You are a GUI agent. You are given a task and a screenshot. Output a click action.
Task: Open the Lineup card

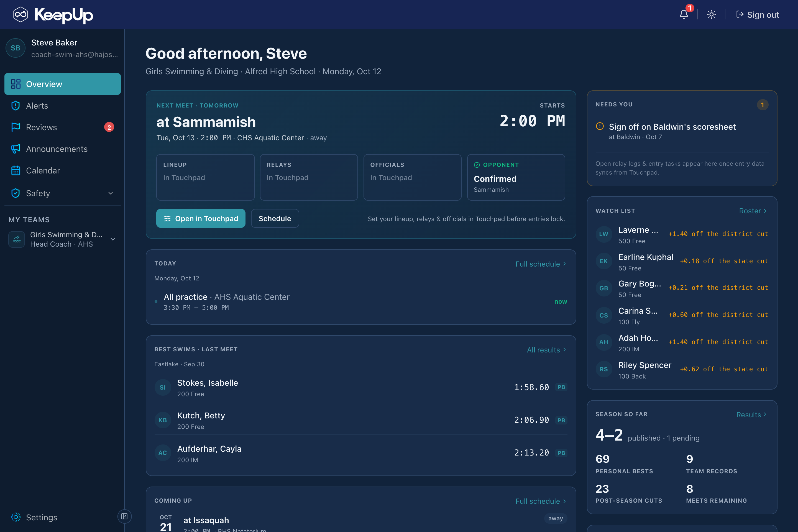point(205,177)
